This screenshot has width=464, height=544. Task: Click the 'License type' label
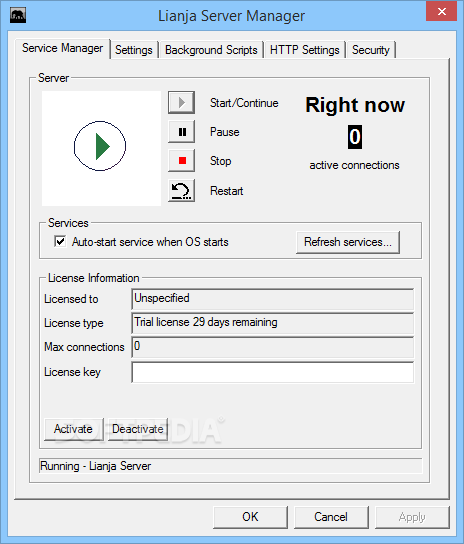74,323
